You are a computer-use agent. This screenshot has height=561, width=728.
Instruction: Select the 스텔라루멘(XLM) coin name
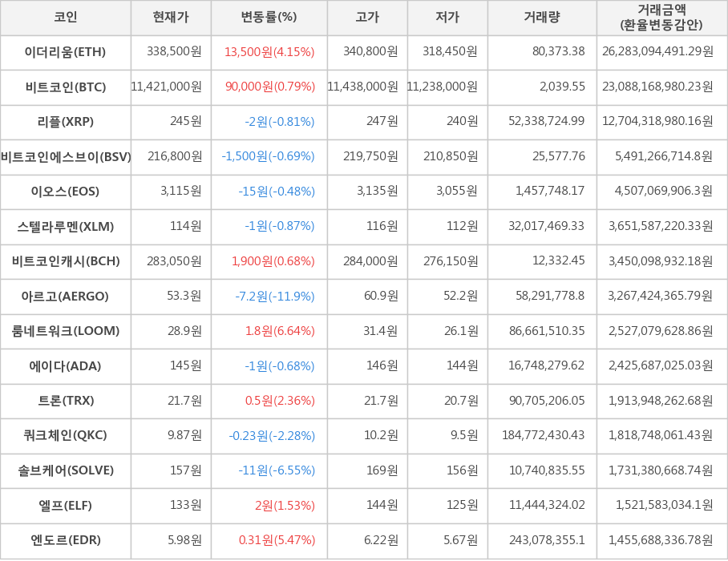point(66,227)
